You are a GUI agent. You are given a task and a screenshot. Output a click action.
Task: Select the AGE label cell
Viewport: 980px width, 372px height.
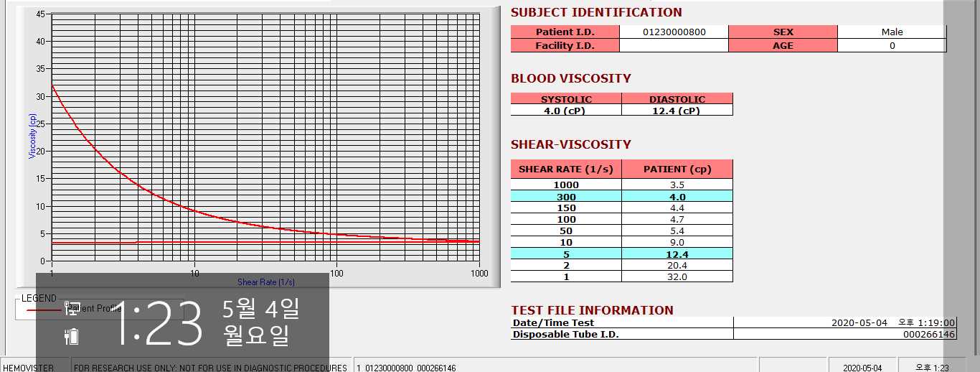tap(783, 45)
